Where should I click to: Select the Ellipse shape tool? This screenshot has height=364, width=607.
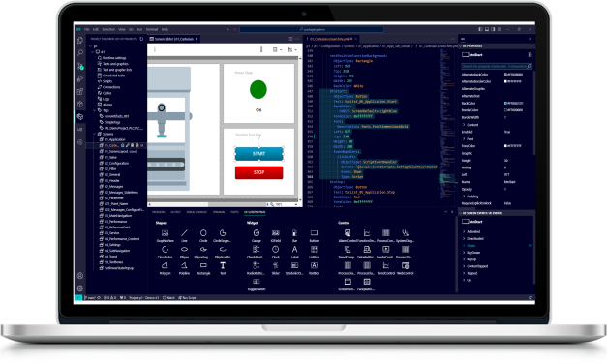click(x=184, y=250)
